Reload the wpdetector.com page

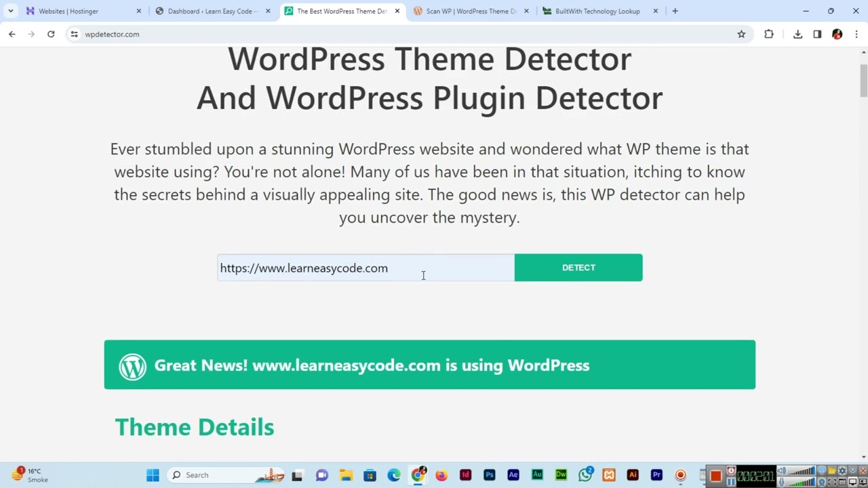[x=51, y=34]
